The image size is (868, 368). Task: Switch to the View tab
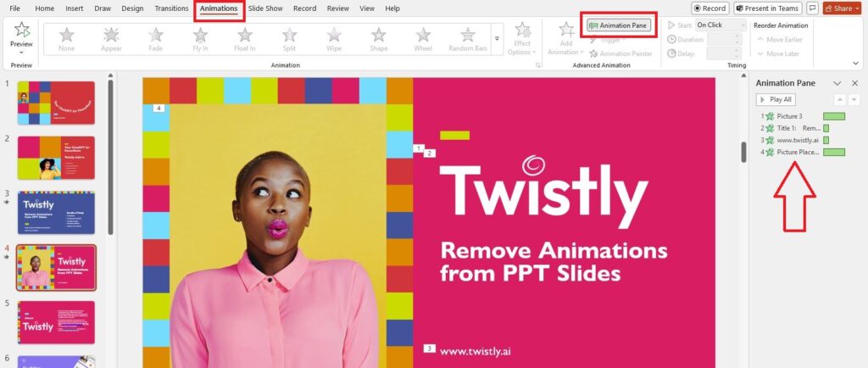[367, 8]
